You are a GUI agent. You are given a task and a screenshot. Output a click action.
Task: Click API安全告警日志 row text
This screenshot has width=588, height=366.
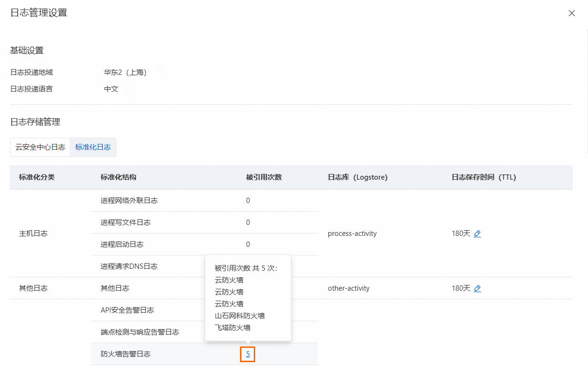(127, 310)
